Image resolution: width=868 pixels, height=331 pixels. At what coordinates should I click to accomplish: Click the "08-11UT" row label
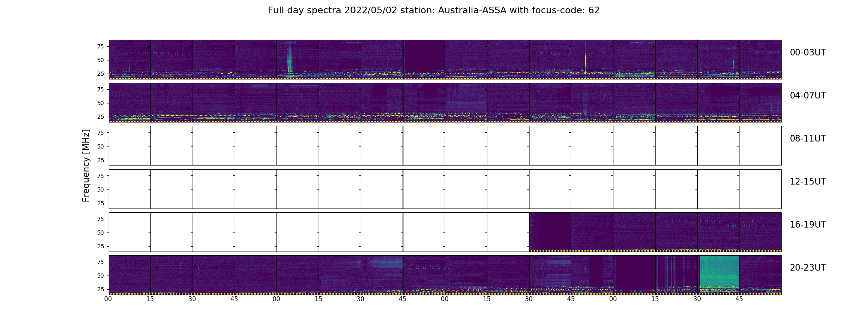click(x=808, y=139)
